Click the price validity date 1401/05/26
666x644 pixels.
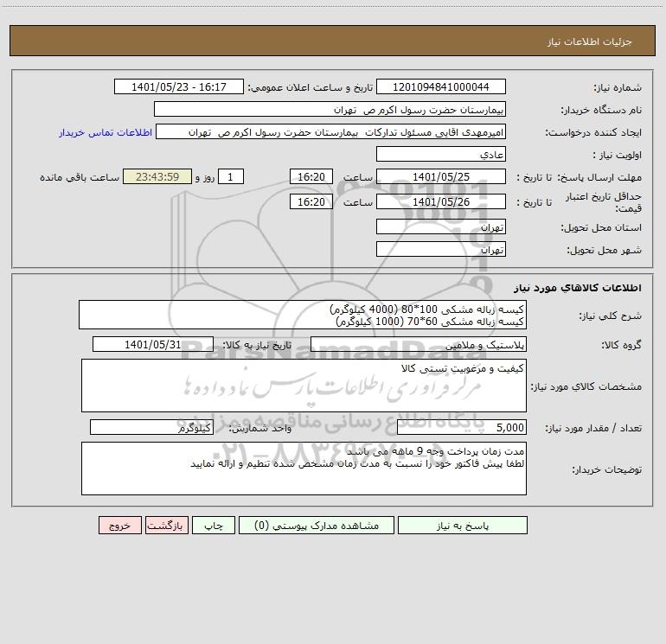[x=441, y=201]
